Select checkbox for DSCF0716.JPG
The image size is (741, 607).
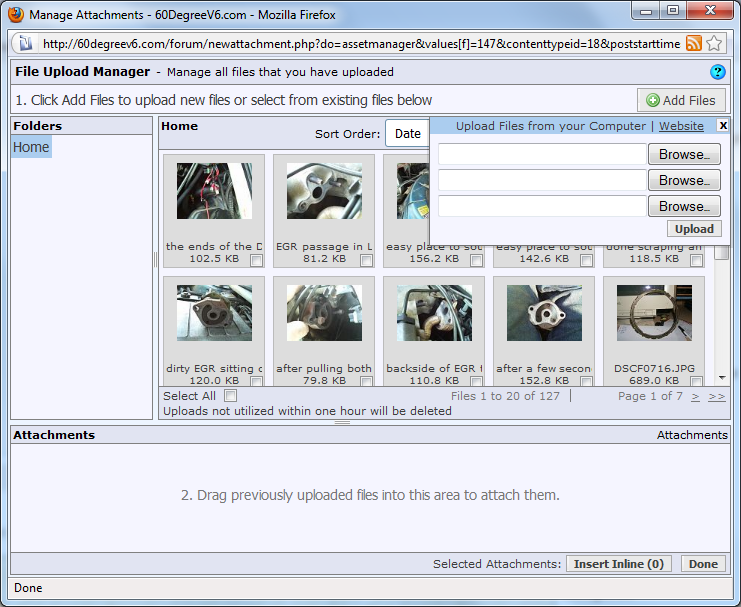(x=696, y=380)
